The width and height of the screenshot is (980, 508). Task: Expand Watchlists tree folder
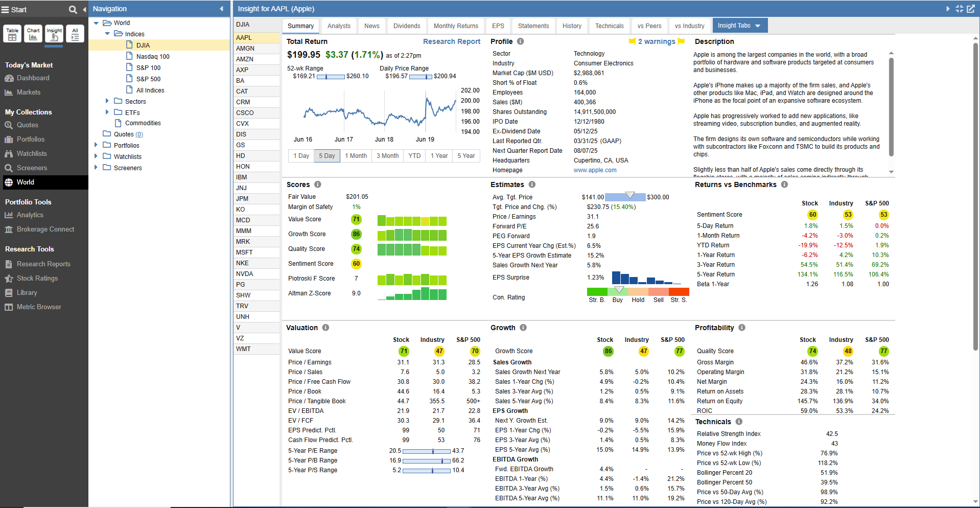[x=96, y=156]
